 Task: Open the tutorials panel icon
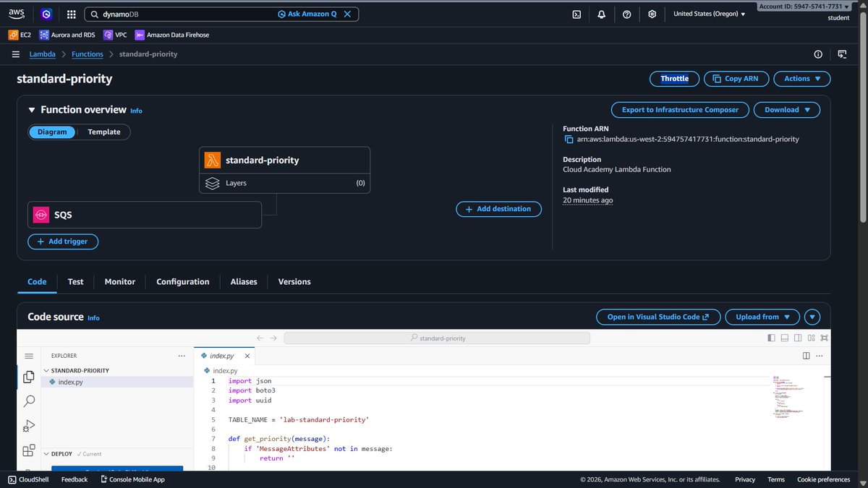coord(842,54)
